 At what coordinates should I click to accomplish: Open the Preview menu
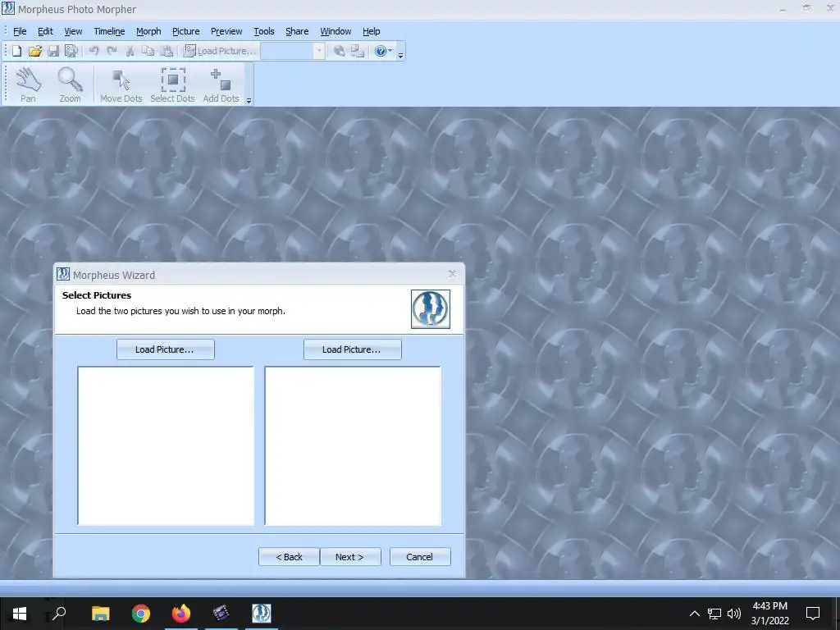[x=226, y=31]
